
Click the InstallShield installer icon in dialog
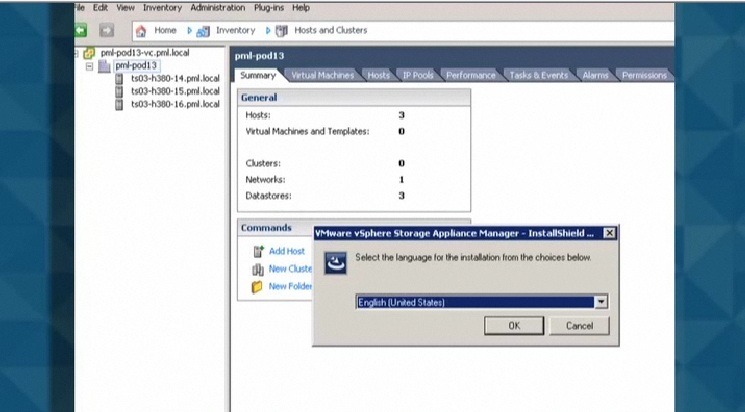click(x=335, y=263)
